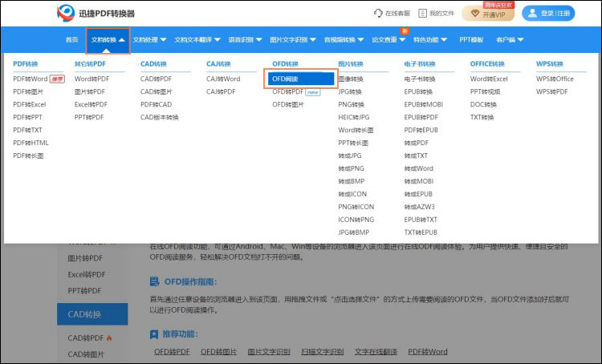
Task: Choose WPS转Office entry
Action: [555, 79]
